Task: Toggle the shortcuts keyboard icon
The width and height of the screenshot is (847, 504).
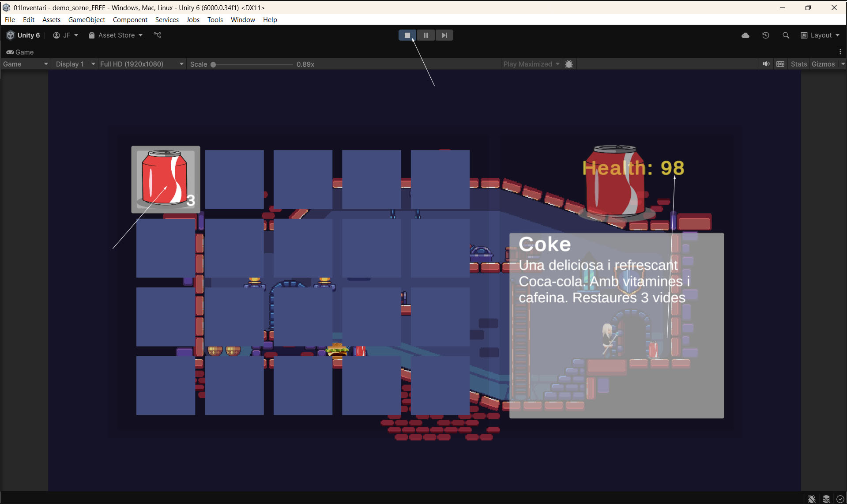Action: [x=780, y=64]
